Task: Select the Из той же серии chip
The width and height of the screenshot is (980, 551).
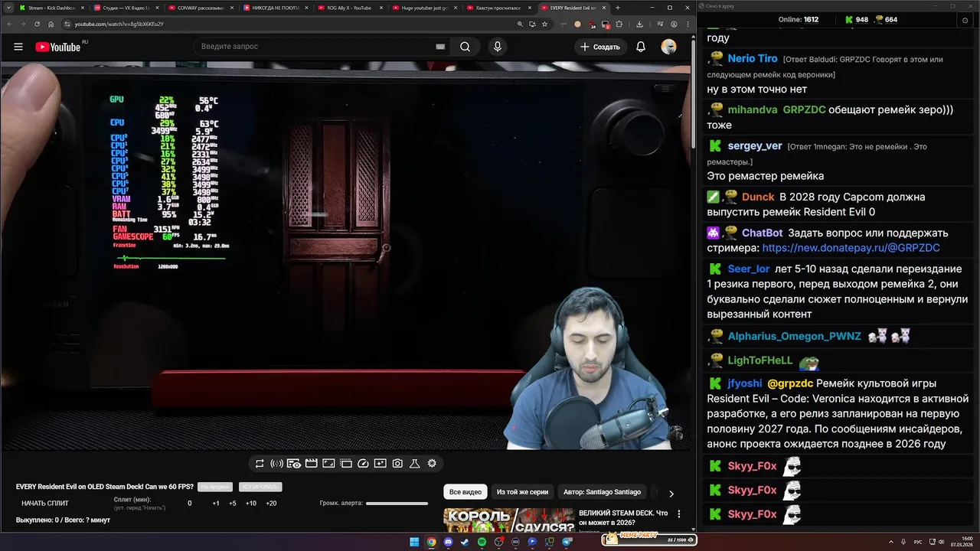Action: coord(523,492)
